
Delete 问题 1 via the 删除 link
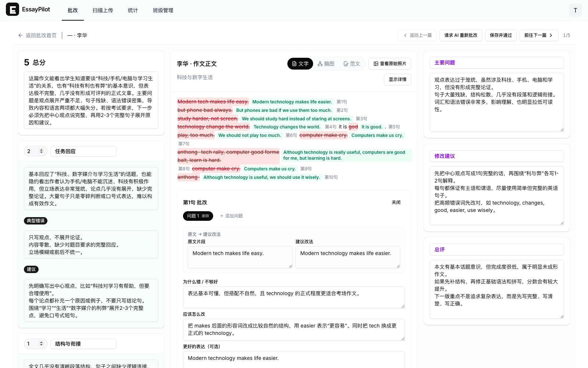click(206, 216)
